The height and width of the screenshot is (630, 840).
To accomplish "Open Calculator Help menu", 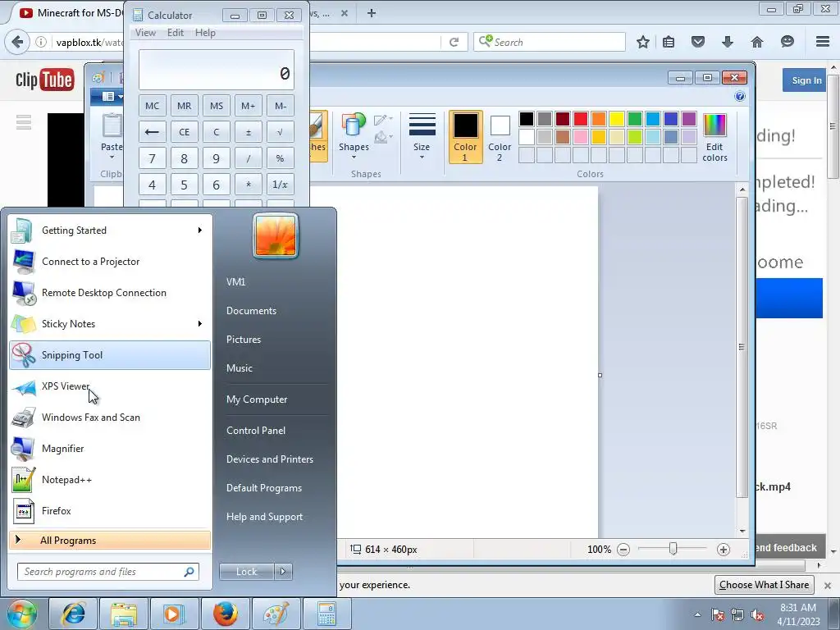I will click(x=205, y=33).
